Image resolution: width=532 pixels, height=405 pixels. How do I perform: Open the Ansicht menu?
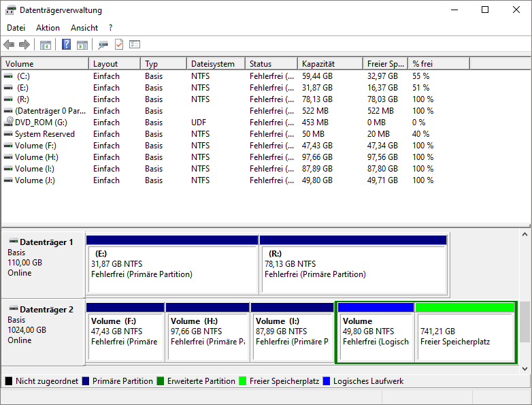[84, 28]
